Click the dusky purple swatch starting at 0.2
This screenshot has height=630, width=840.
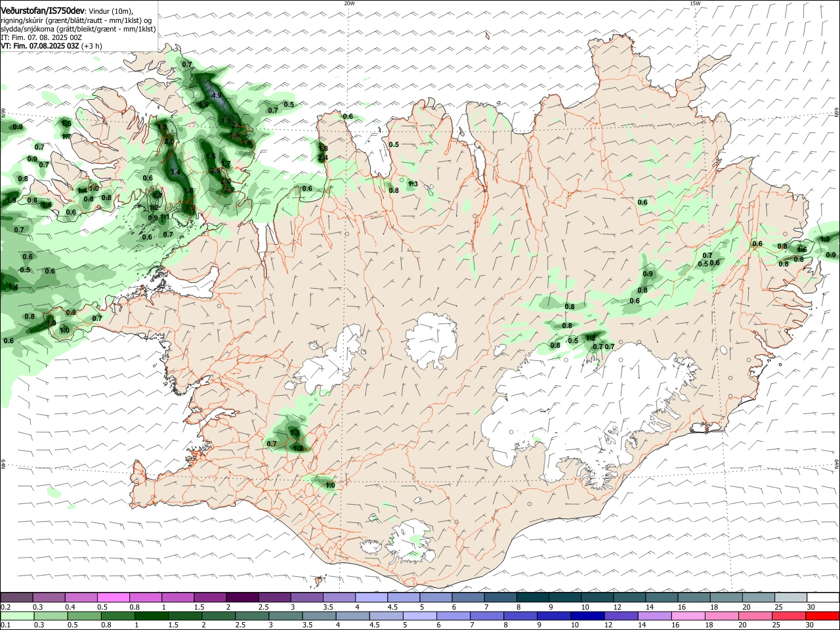[16, 597]
